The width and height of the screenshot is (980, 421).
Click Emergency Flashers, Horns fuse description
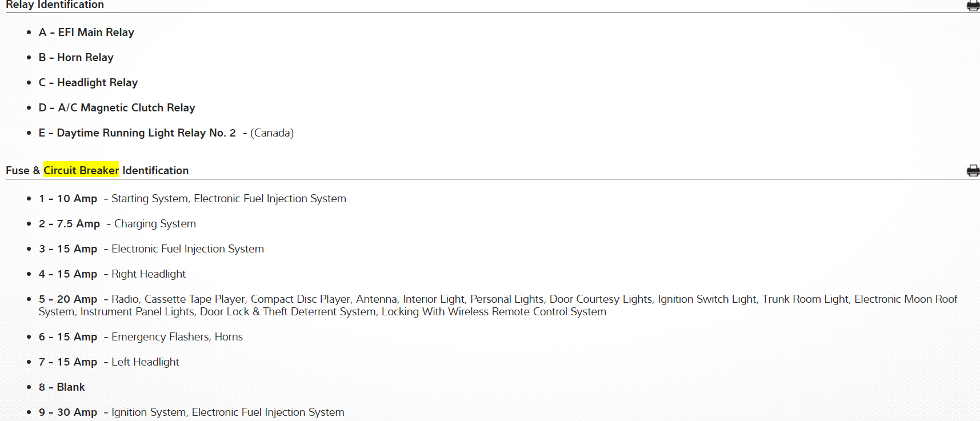pyautogui.click(x=177, y=337)
